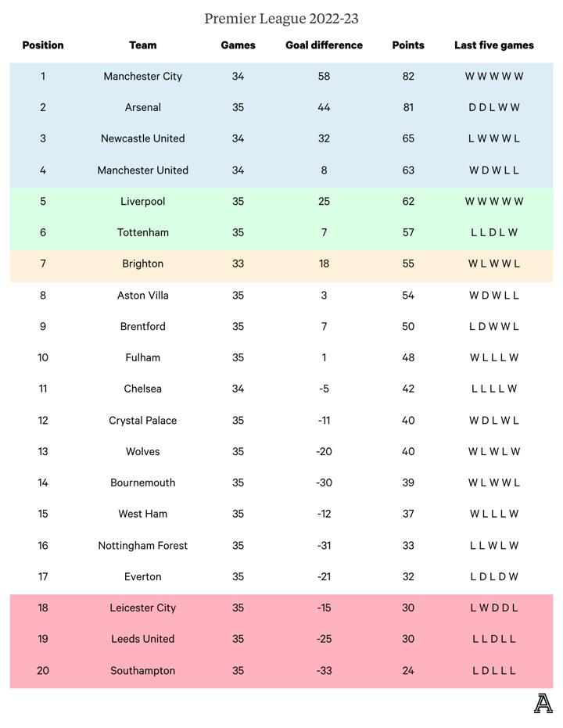Select Southampton in the last row
The width and height of the screenshot is (563, 728).
pyautogui.click(x=143, y=671)
